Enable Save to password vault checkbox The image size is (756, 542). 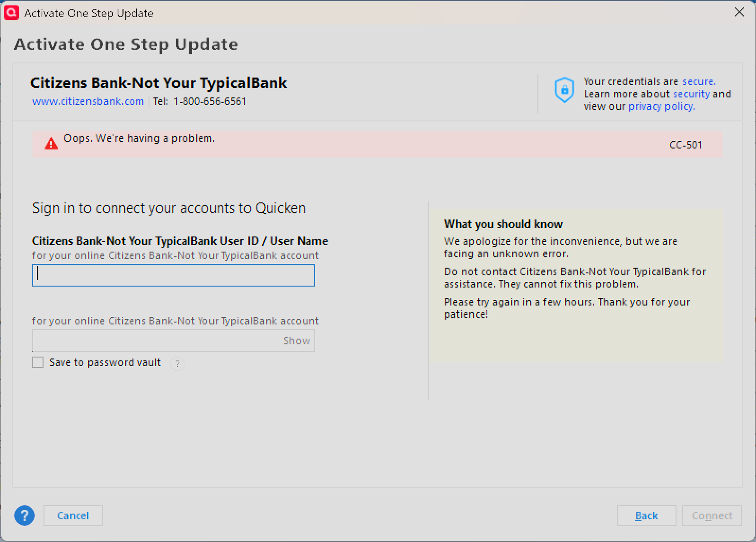pyautogui.click(x=38, y=362)
